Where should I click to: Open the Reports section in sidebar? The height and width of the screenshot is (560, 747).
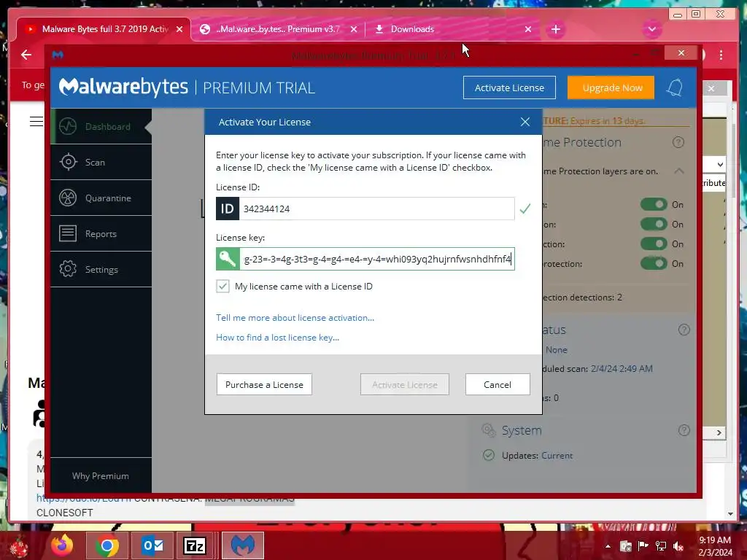pos(101,234)
